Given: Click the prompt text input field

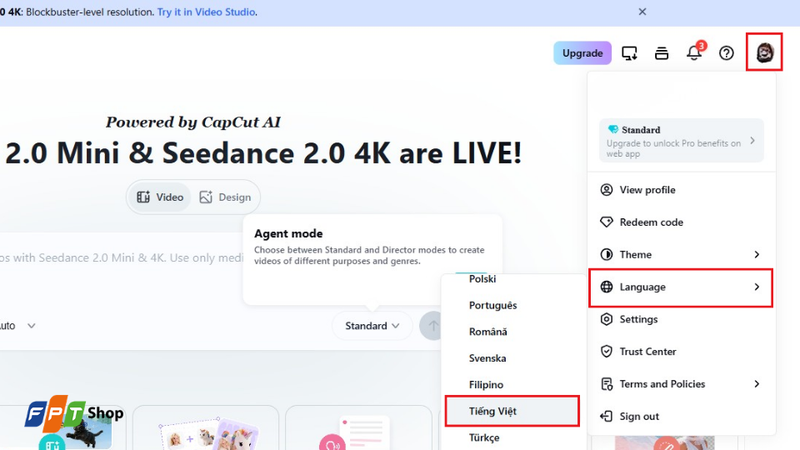Looking at the screenshot, I should (121, 258).
